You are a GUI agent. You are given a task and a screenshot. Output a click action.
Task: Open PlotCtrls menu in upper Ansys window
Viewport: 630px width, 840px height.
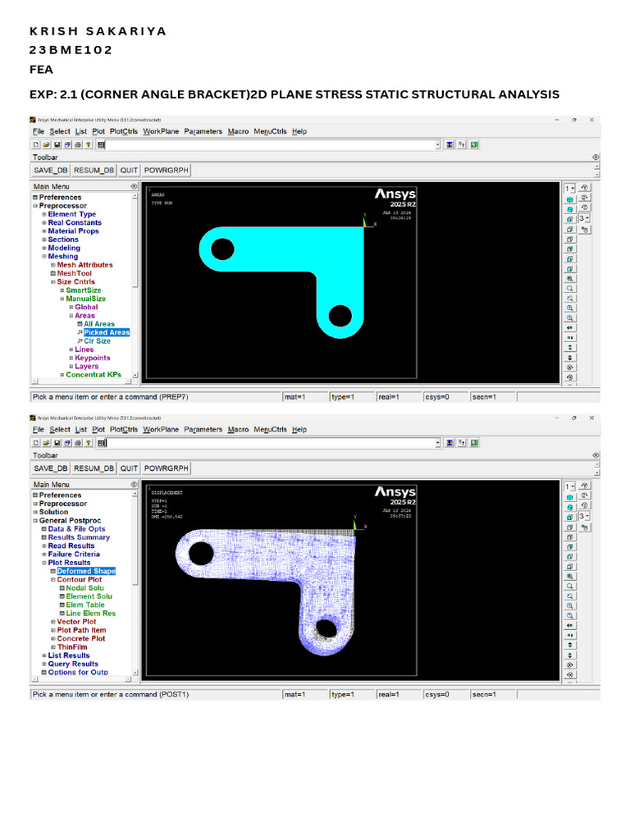click(124, 131)
